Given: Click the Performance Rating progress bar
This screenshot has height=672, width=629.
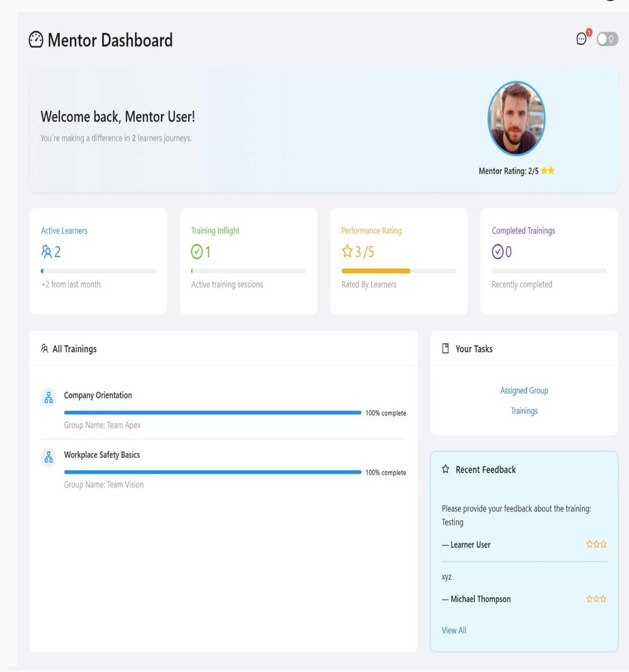Looking at the screenshot, I should click(398, 271).
